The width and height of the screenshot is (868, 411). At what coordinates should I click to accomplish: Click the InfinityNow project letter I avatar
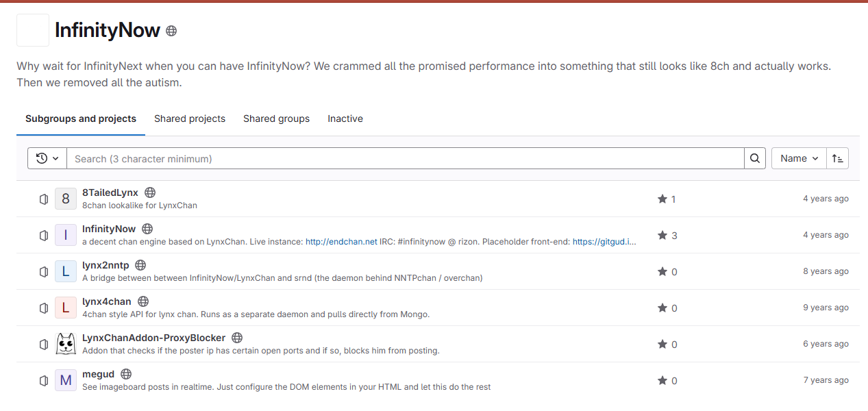66,235
